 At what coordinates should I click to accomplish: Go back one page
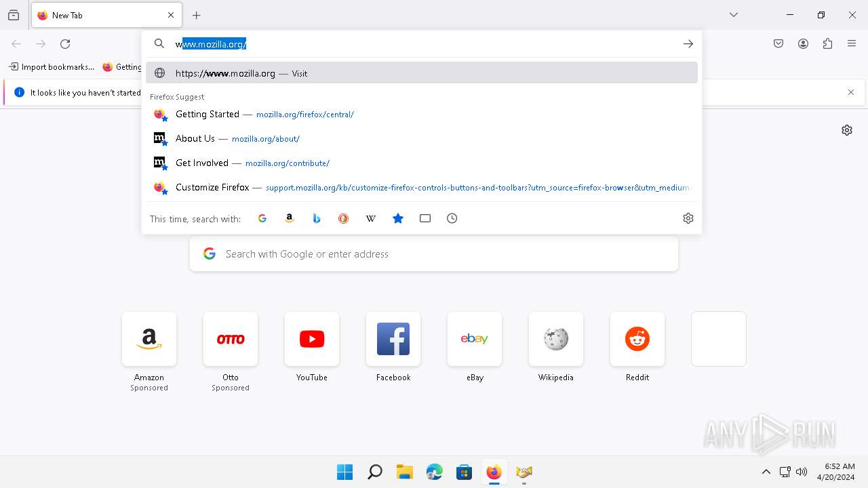[x=16, y=44]
